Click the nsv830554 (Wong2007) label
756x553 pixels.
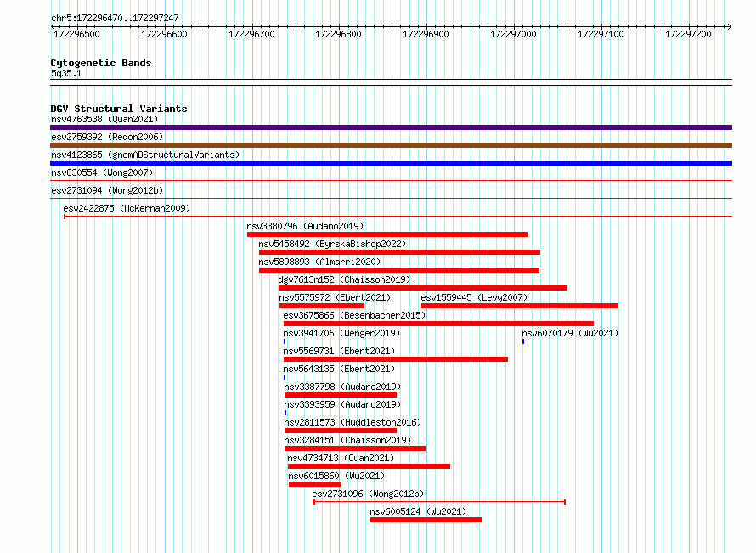click(x=102, y=172)
